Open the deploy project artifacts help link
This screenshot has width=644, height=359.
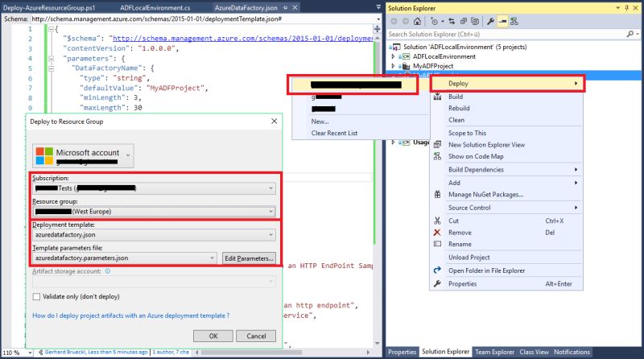(130, 316)
